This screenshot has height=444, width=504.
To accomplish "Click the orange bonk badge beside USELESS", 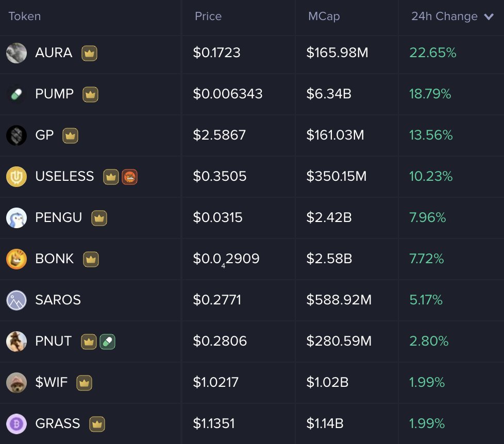I will pos(129,177).
